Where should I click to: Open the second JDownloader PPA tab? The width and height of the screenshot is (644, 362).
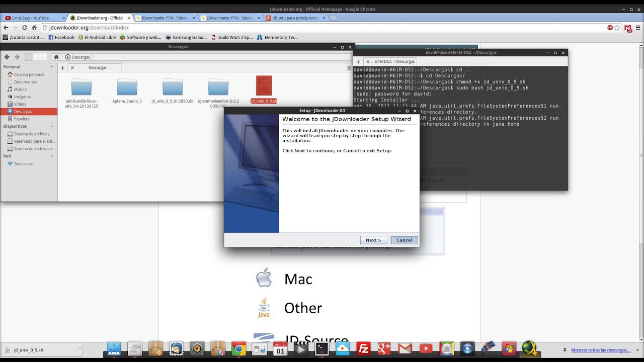230,18
